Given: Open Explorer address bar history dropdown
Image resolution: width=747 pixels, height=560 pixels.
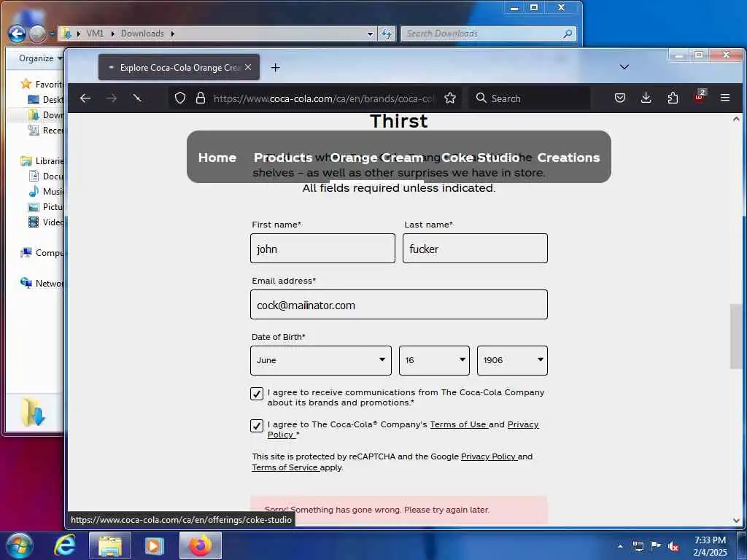Looking at the screenshot, I should click(370, 34).
